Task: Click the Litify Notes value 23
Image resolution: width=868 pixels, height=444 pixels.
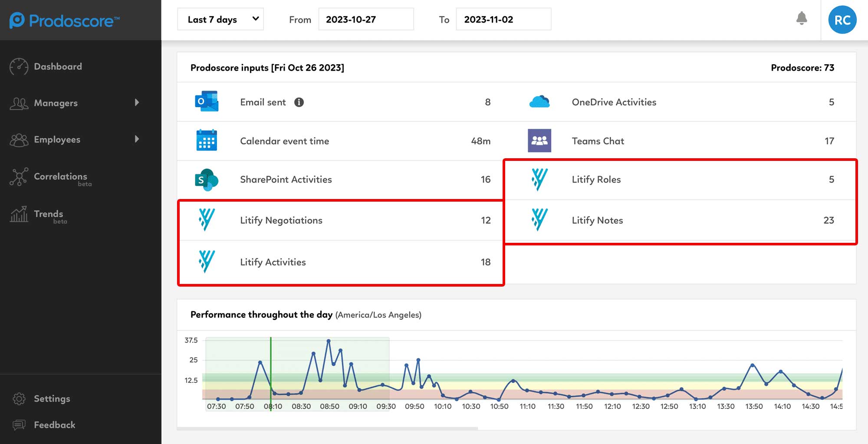Action: (x=829, y=220)
